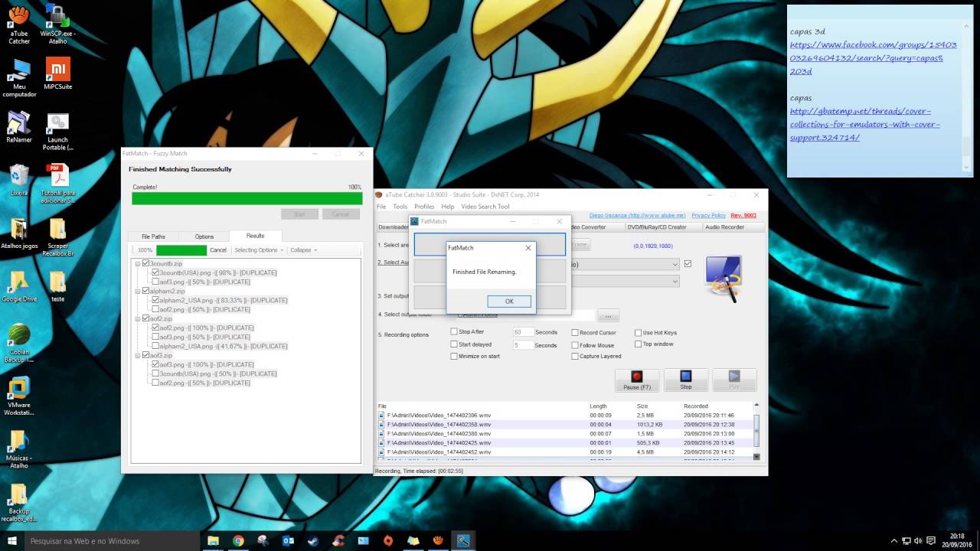Open the Meu computador desktop icon
The image size is (980, 551).
tap(19, 77)
